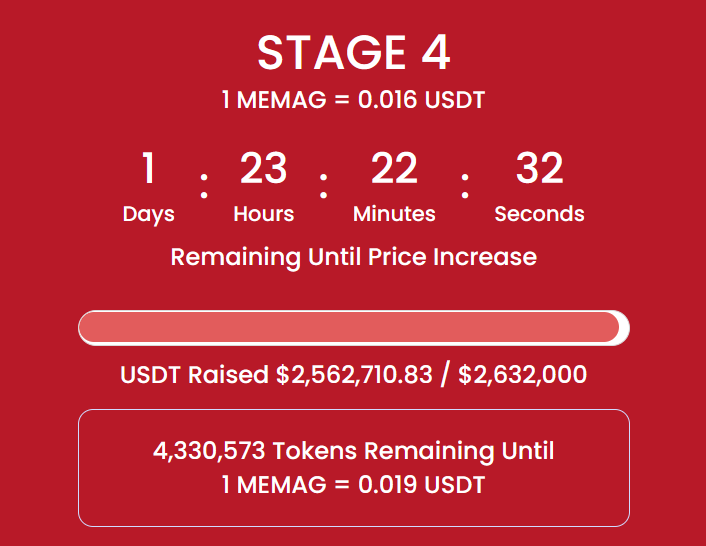
Task: Click the outlined tokens remaining box
Action: (354, 468)
